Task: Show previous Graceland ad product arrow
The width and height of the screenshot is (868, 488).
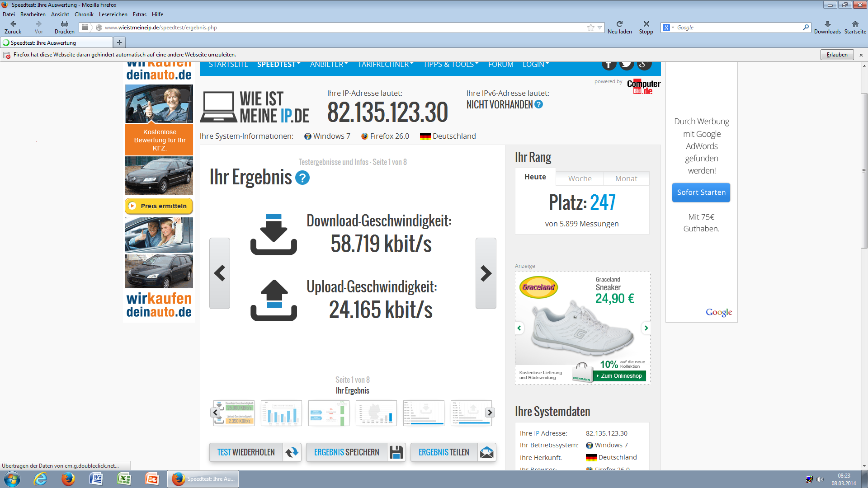Action: pos(519,328)
